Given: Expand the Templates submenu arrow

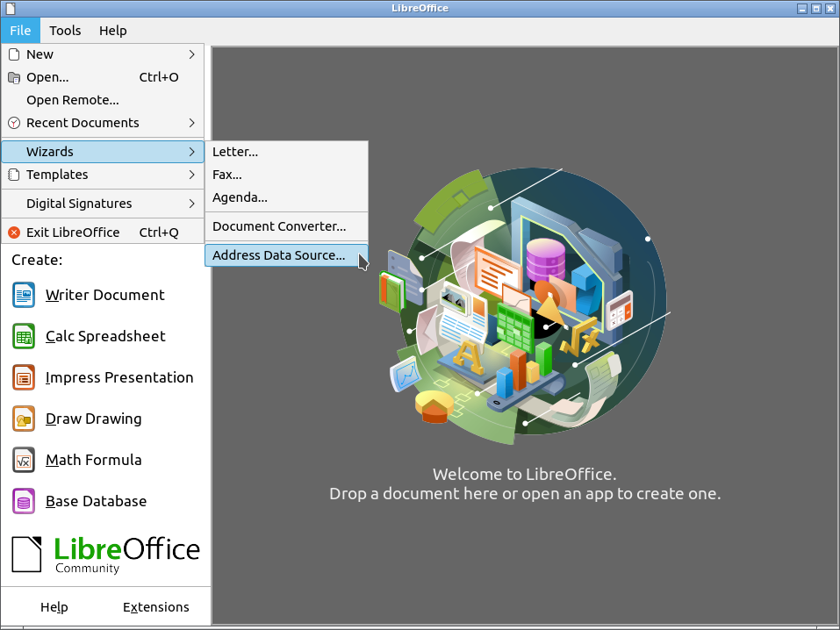Looking at the screenshot, I should [191, 175].
